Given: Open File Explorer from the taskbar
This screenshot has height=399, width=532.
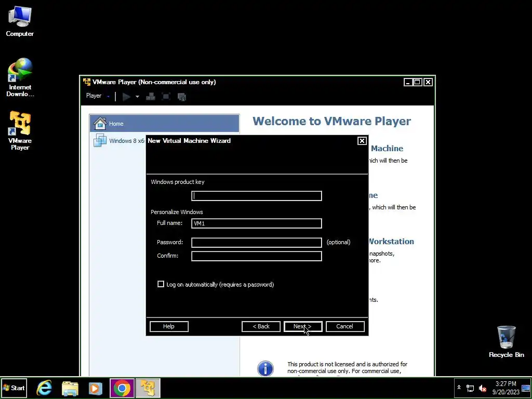Looking at the screenshot, I should pyautogui.click(x=70, y=388).
